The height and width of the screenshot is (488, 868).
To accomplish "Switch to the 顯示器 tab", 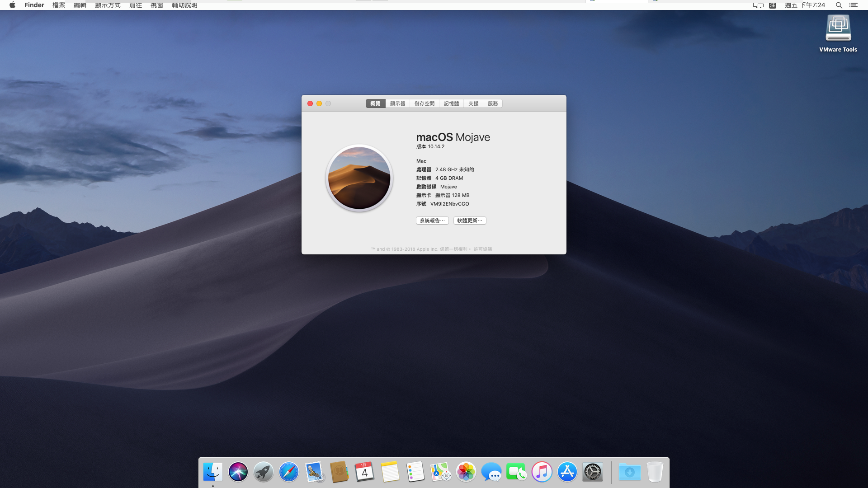I will pos(398,103).
